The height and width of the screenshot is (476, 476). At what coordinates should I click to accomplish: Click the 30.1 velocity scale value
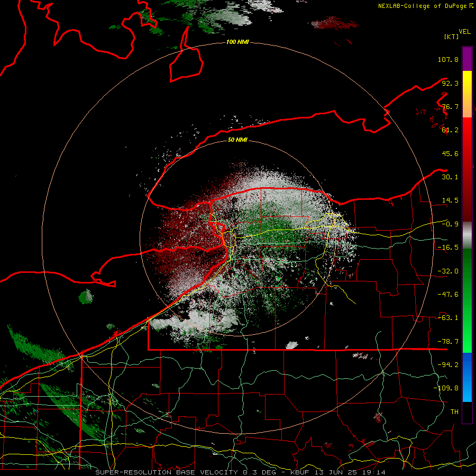[x=450, y=177]
